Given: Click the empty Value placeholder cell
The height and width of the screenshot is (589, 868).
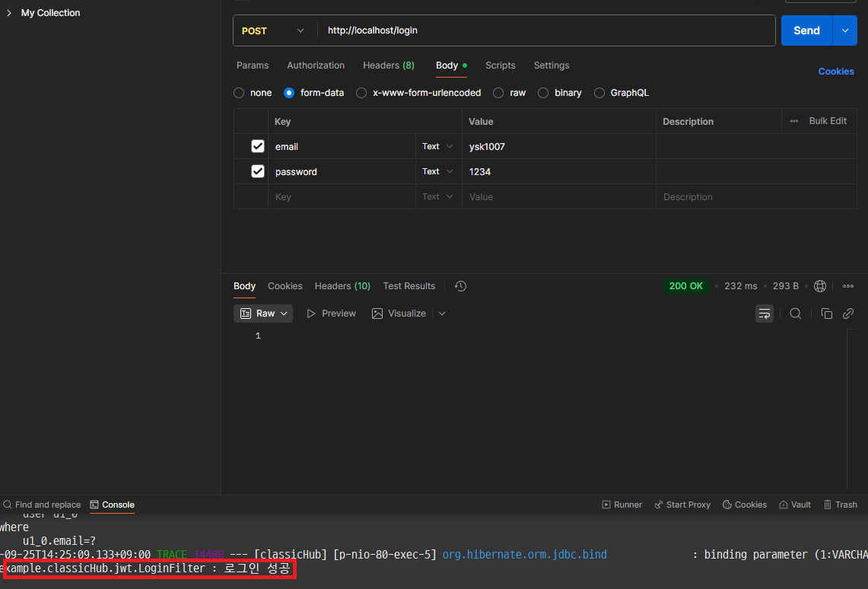Looking at the screenshot, I should 558,196.
